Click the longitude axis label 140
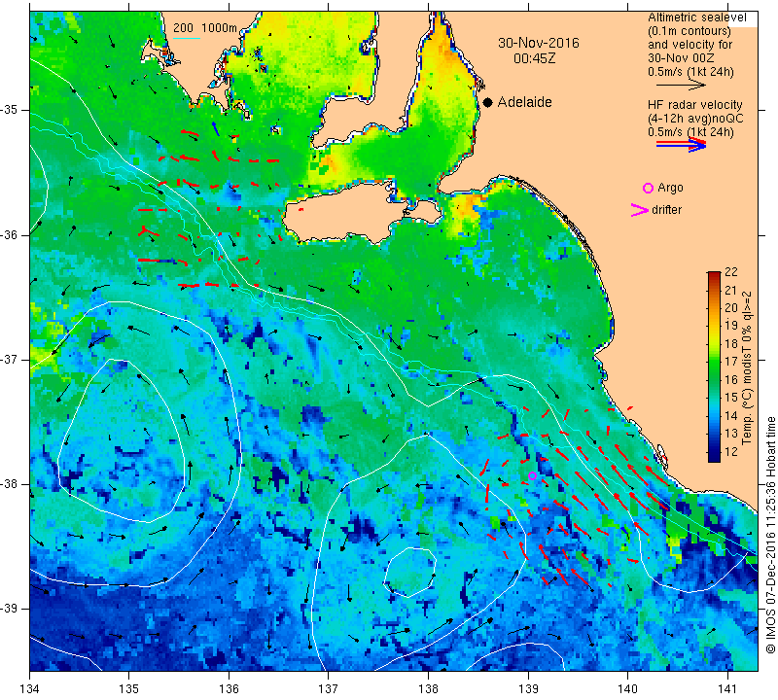Screen dimensions: 778x700 pyautogui.click(x=627, y=689)
